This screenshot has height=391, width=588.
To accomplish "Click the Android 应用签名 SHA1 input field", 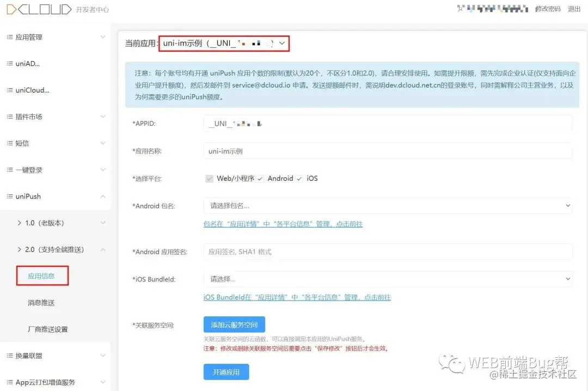I will (388, 252).
